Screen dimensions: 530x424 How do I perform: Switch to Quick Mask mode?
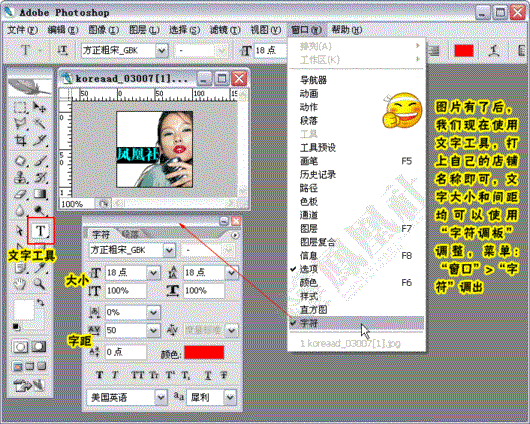pos(39,347)
